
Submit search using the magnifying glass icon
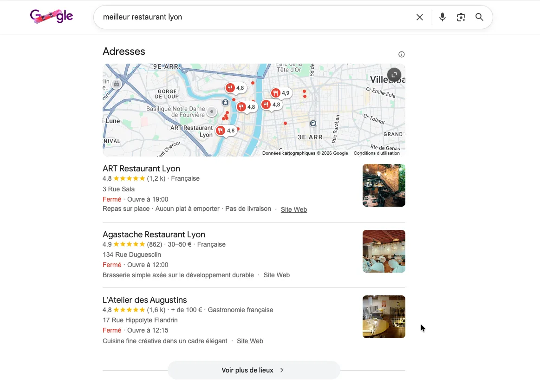tap(479, 17)
